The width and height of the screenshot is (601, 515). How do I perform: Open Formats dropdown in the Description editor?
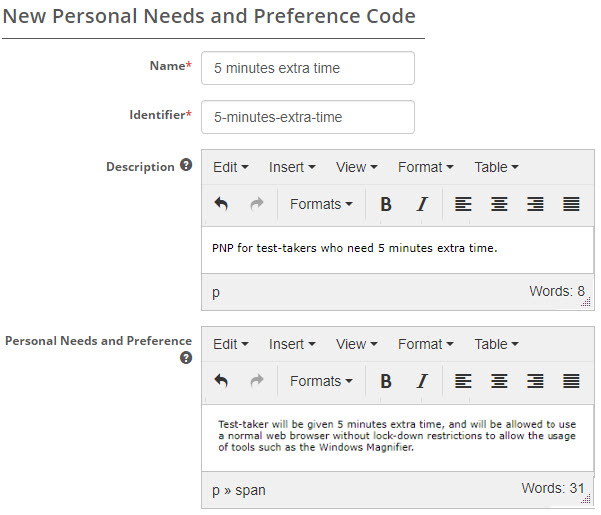pyautogui.click(x=321, y=204)
